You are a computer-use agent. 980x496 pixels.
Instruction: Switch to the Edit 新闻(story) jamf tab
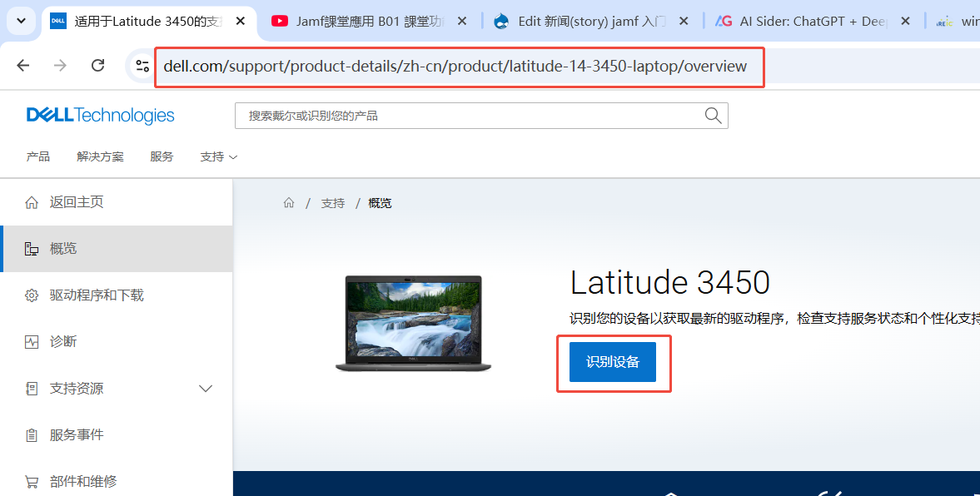point(590,22)
